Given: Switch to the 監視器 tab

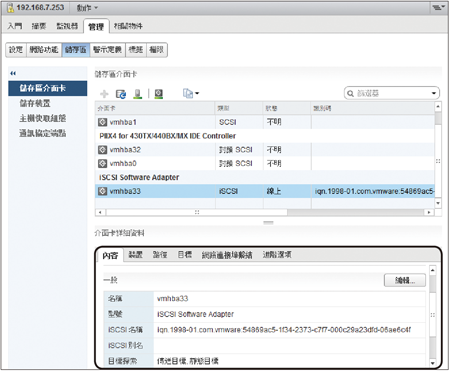Looking at the screenshot, I should (x=67, y=26).
